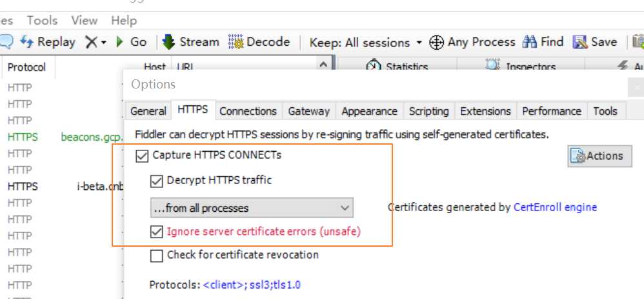644x299 pixels.
Task: Switch to the Performance tab
Action: (552, 112)
